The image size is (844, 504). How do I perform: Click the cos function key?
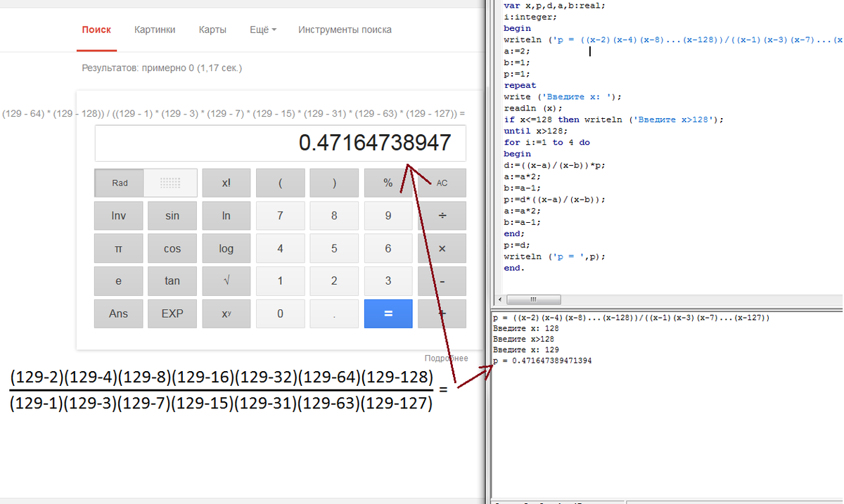click(x=172, y=248)
